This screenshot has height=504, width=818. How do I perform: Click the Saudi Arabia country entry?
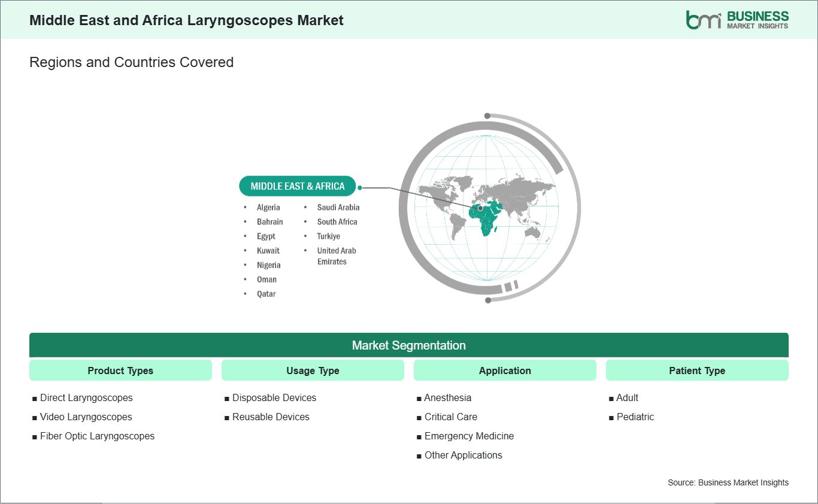point(338,207)
